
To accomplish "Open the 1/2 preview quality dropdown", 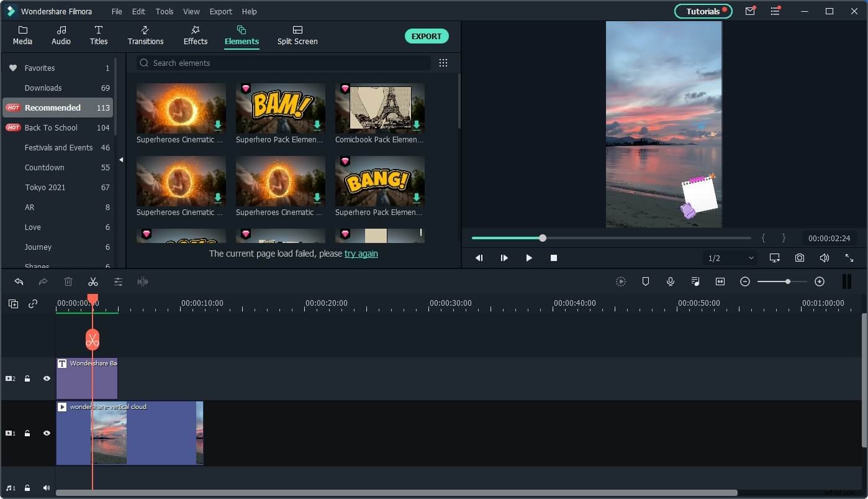I will click(x=730, y=257).
